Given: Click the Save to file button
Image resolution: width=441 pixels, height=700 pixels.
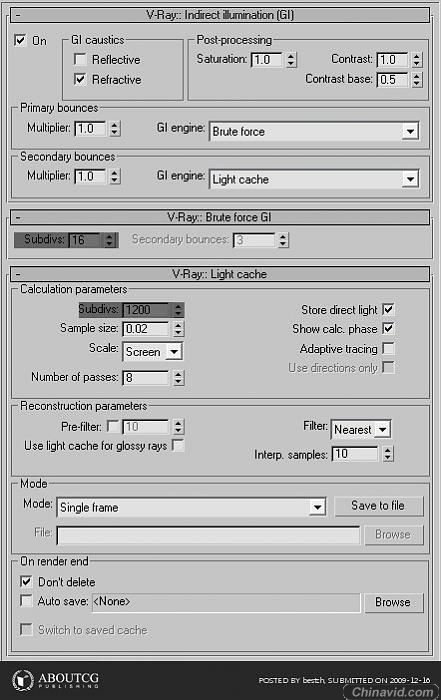Looking at the screenshot, I should pyautogui.click(x=379, y=506).
